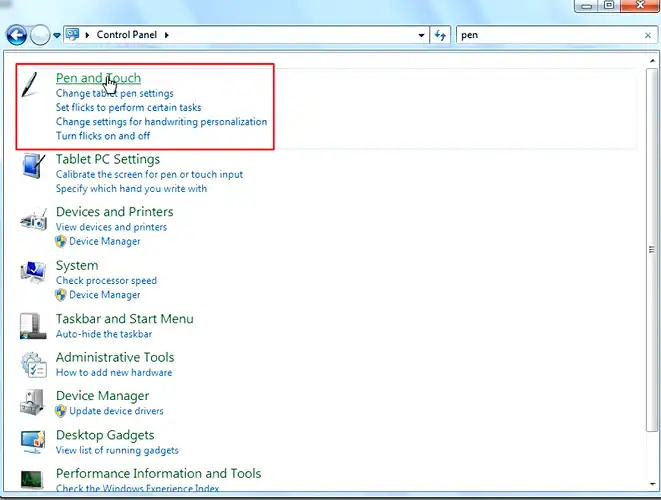This screenshot has height=500, width=661.
Task: Expand the arrow after Control Panel breadcrumb
Action: [167, 35]
